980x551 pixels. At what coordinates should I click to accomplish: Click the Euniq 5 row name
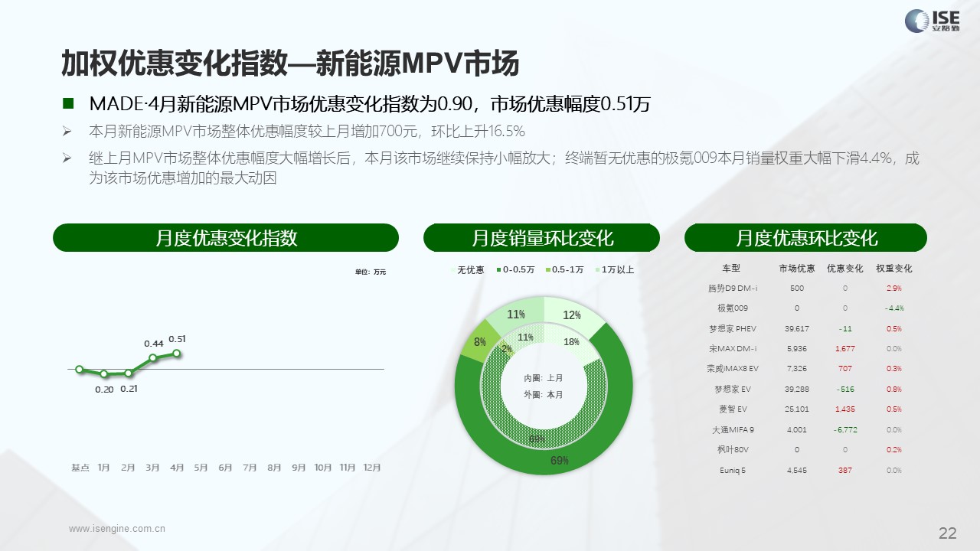733,471
